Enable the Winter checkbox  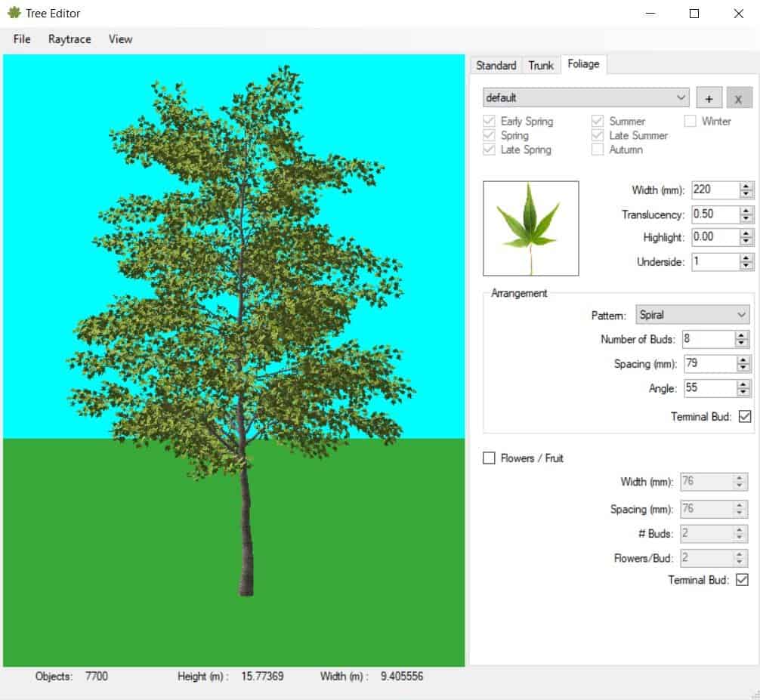(690, 121)
